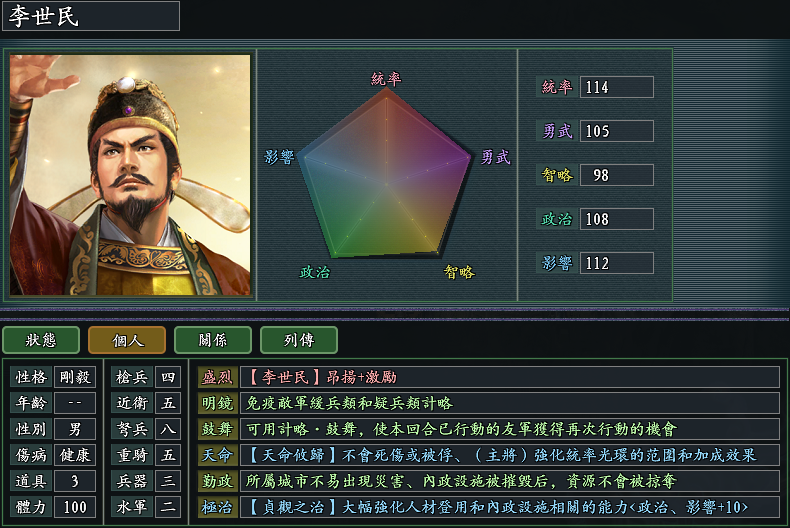Click the 勤政 skill label

[217, 481]
